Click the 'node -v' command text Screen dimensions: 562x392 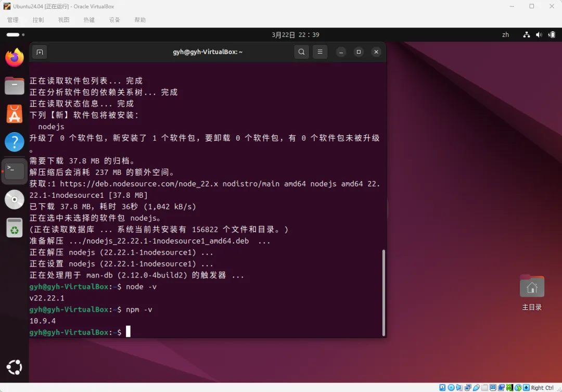click(x=141, y=286)
